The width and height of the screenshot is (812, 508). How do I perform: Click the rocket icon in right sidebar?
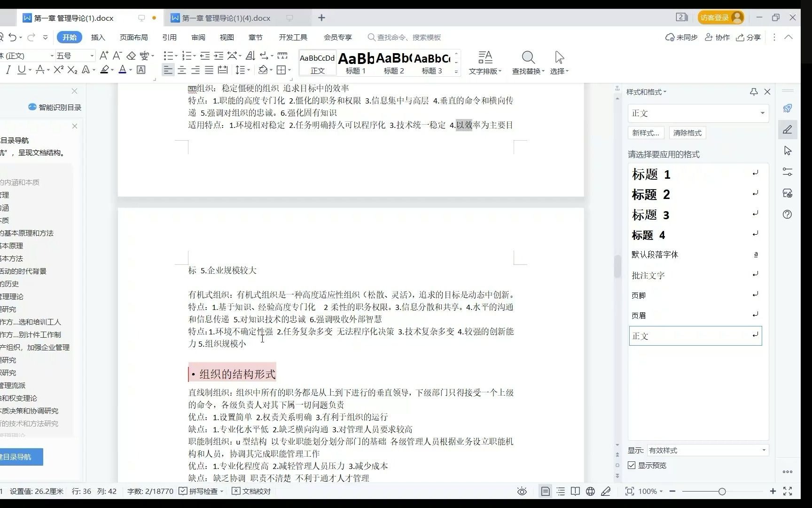[x=788, y=109]
